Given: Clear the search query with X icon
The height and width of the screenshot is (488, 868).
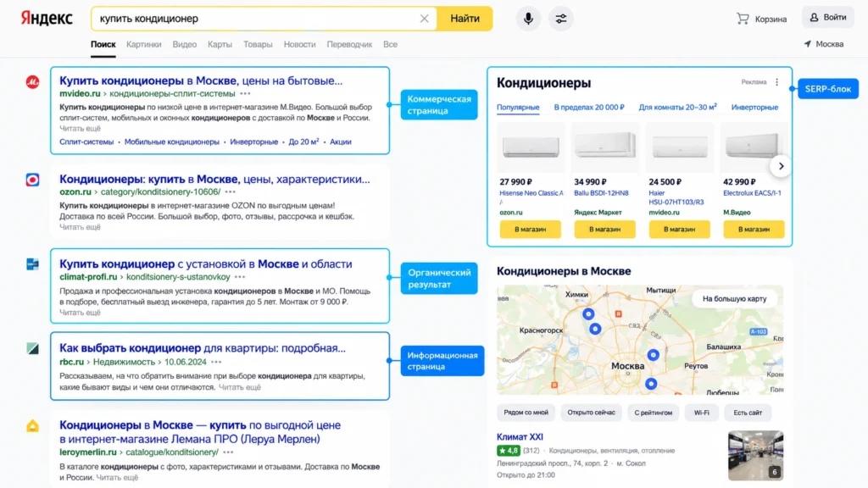Looking at the screenshot, I should [424, 19].
